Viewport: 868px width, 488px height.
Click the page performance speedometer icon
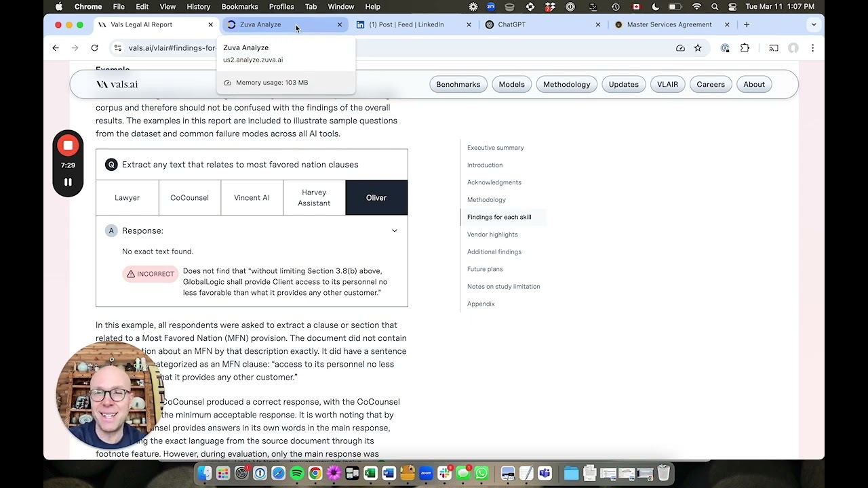680,48
